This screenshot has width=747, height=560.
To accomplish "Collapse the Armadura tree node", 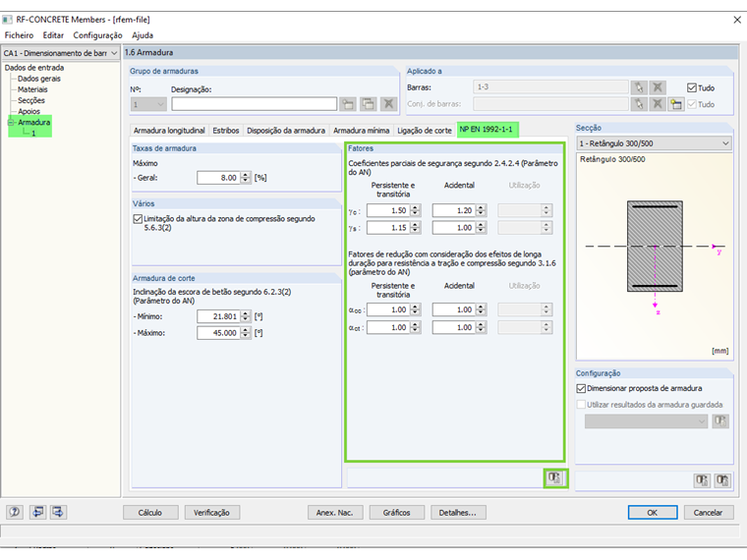I will click(x=11, y=123).
